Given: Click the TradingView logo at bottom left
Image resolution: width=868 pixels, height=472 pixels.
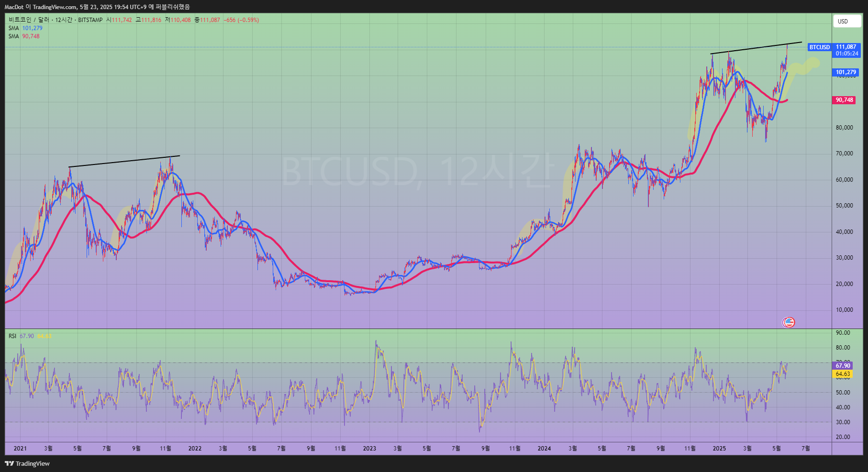Looking at the screenshot, I should (27, 463).
